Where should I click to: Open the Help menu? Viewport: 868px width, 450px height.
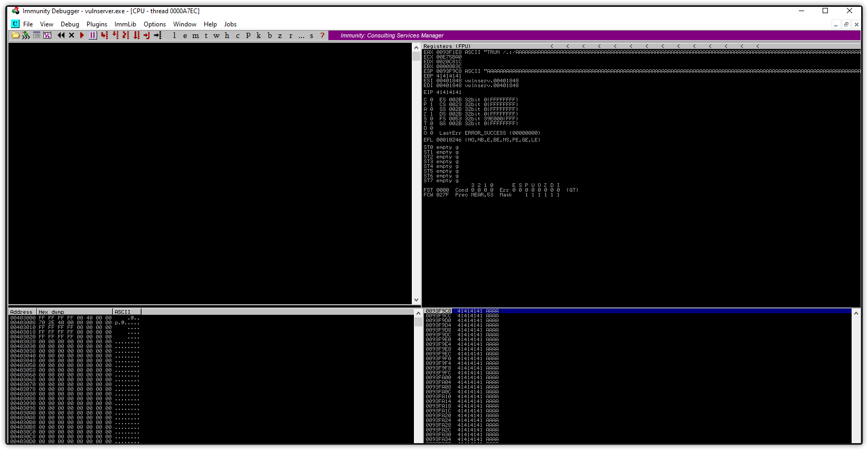210,24
